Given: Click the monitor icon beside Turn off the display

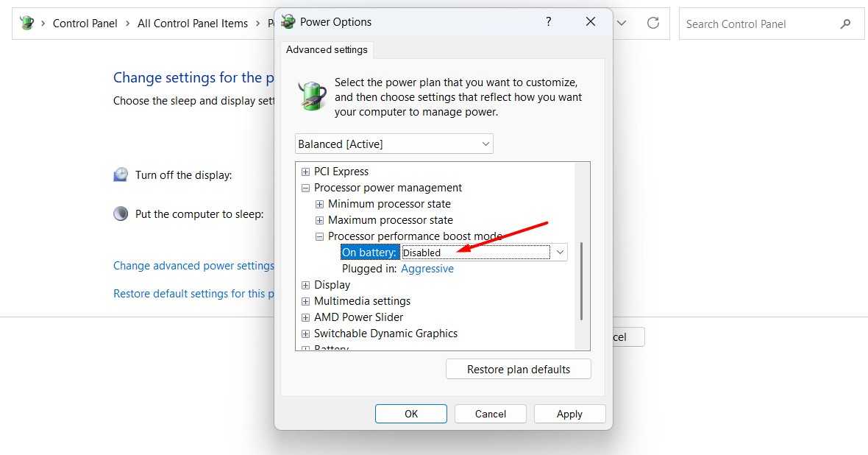Looking at the screenshot, I should point(121,174).
